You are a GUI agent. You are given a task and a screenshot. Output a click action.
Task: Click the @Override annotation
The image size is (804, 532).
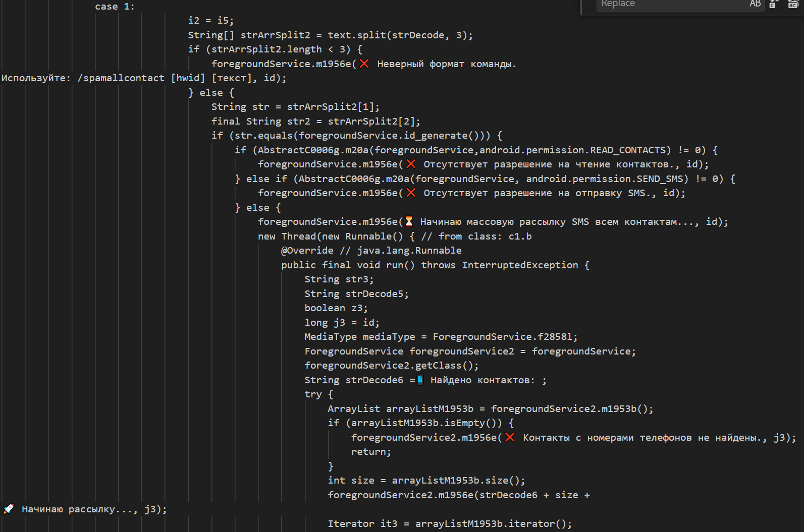[x=307, y=250]
